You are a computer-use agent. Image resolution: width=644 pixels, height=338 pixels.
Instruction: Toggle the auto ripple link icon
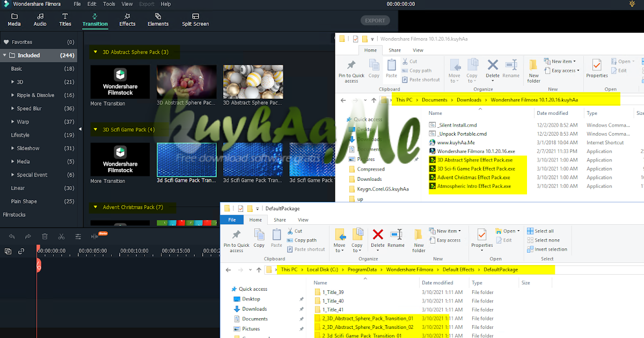click(21, 251)
